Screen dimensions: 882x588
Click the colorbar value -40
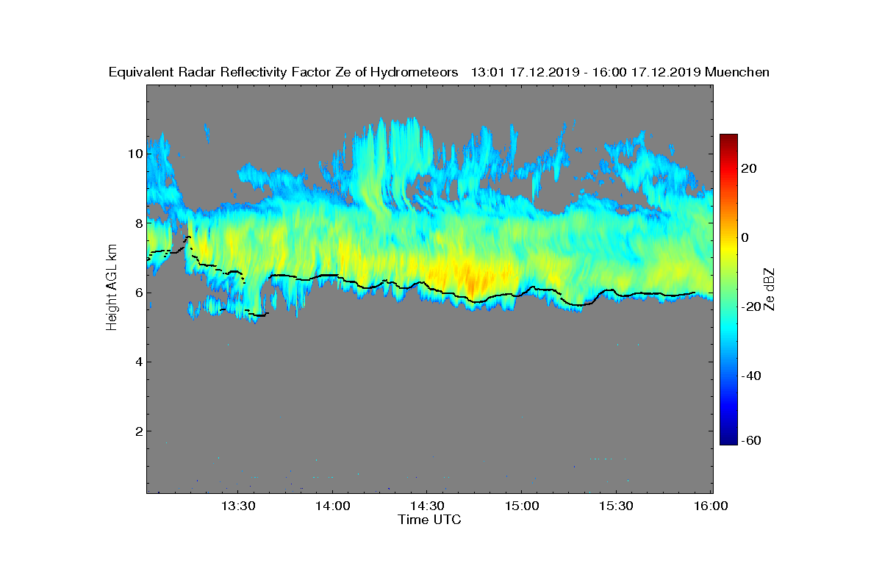pyautogui.click(x=752, y=376)
